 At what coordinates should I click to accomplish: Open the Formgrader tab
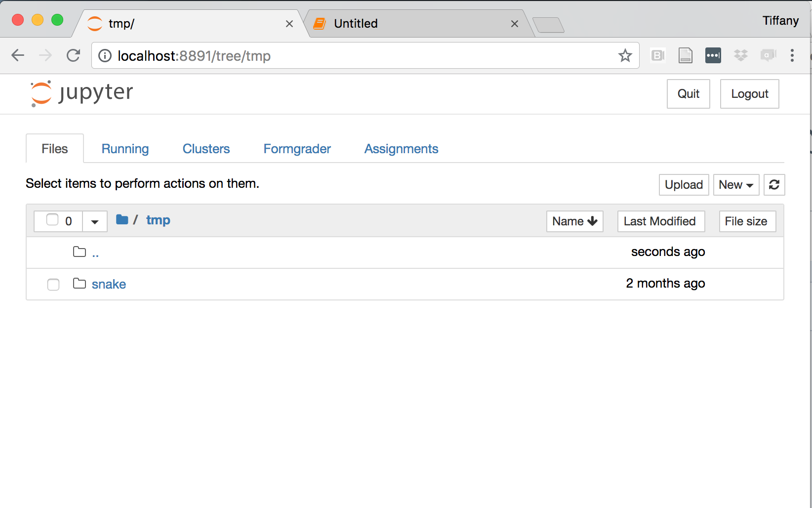click(x=297, y=149)
